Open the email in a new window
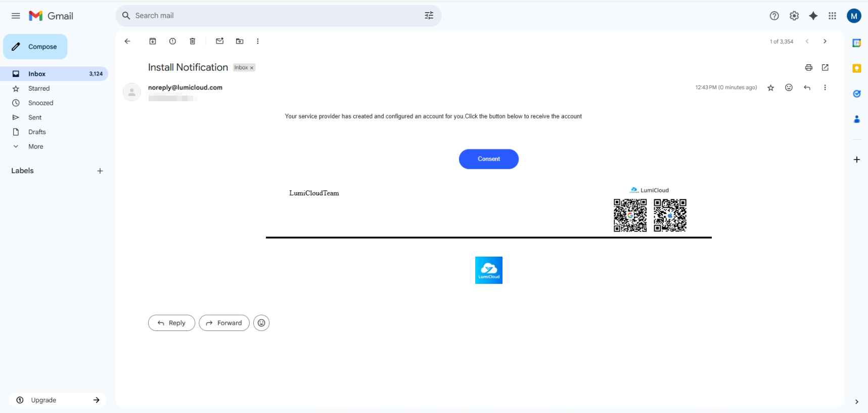This screenshot has height=413, width=868. click(825, 68)
